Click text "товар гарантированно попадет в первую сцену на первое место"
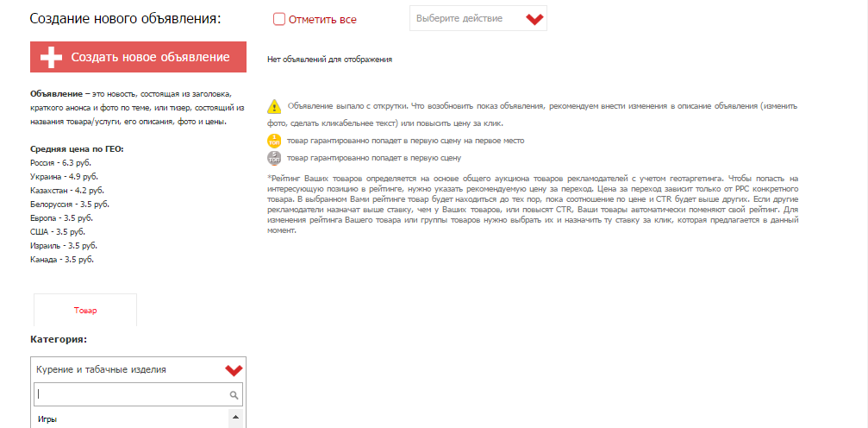 (405, 141)
